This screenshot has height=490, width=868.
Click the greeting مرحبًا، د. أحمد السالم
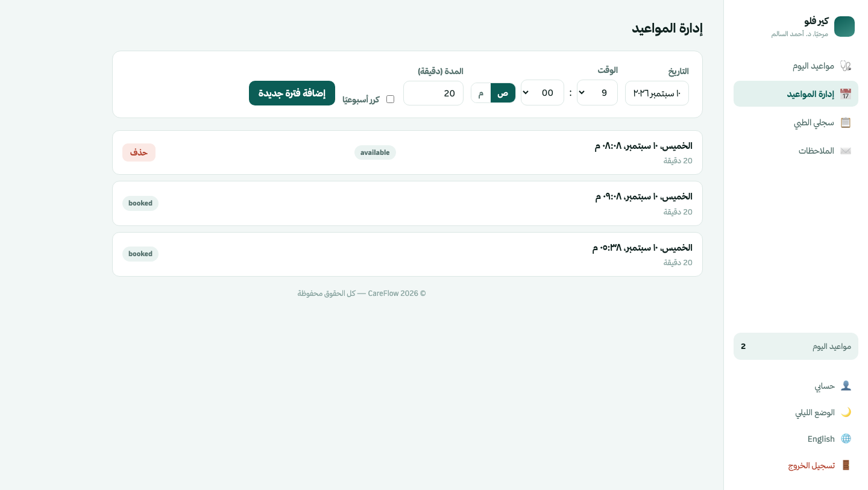click(x=800, y=34)
